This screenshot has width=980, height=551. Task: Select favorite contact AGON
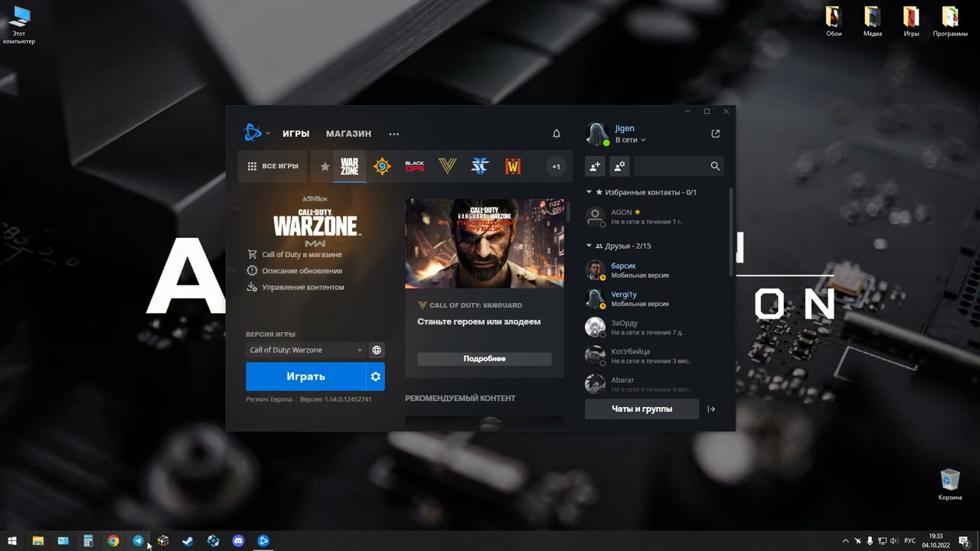coord(655,217)
